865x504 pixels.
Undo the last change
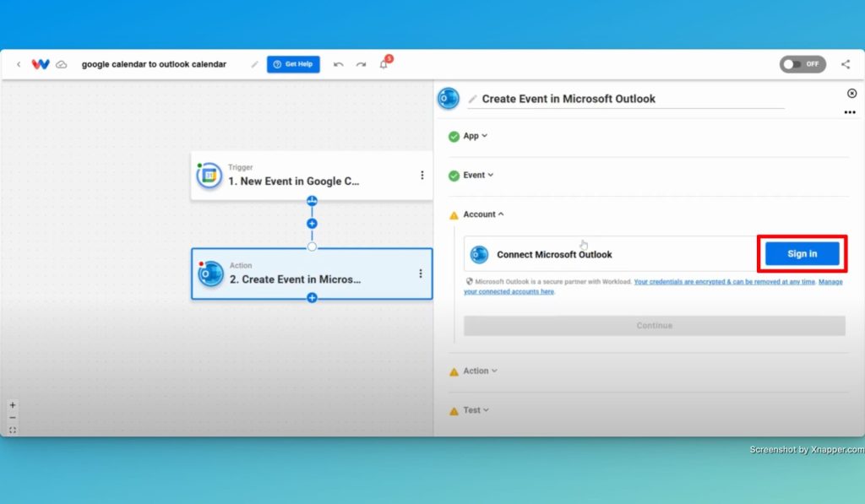click(x=338, y=64)
